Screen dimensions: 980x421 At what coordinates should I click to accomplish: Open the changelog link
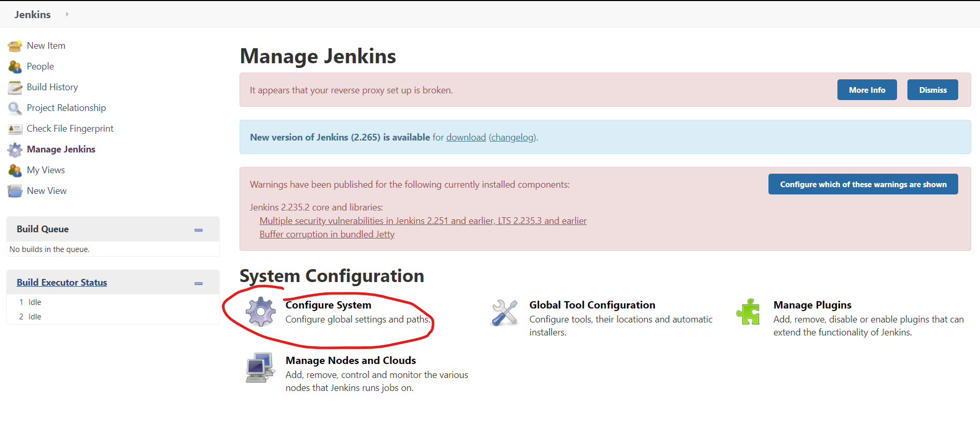pos(513,137)
